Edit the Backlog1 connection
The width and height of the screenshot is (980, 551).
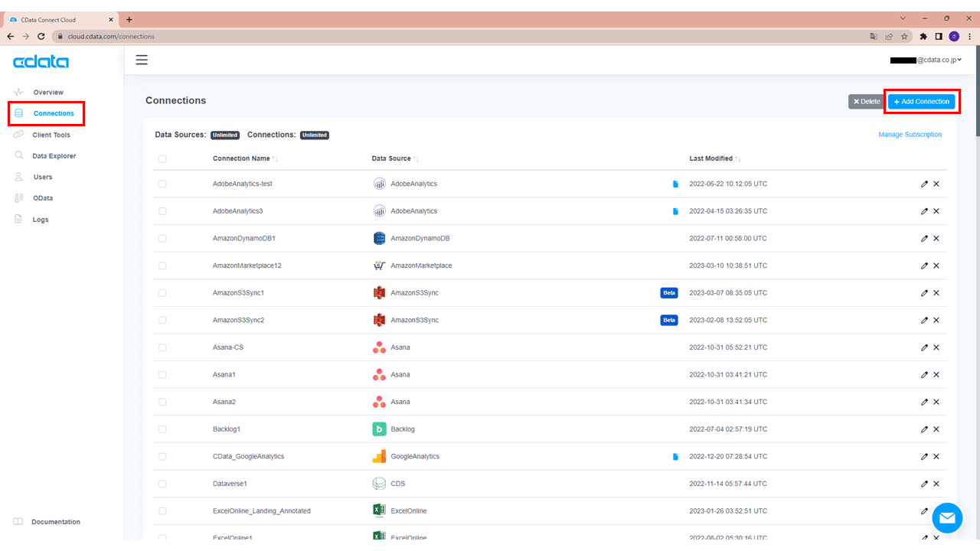[x=924, y=429]
